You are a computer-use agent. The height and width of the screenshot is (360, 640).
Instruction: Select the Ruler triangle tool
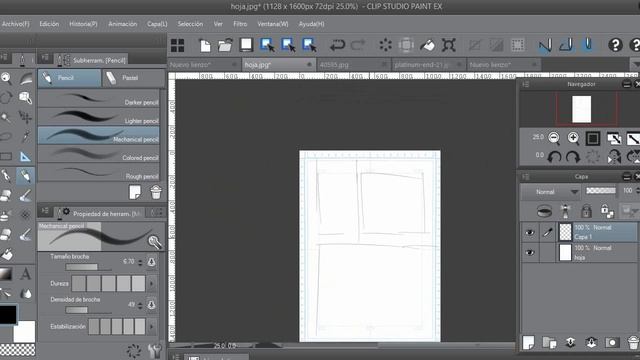25,157
